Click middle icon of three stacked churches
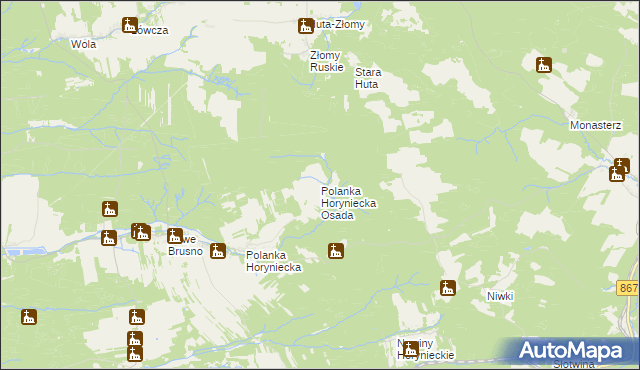Viewport: 640px width, 370px height. click(x=135, y=339)
